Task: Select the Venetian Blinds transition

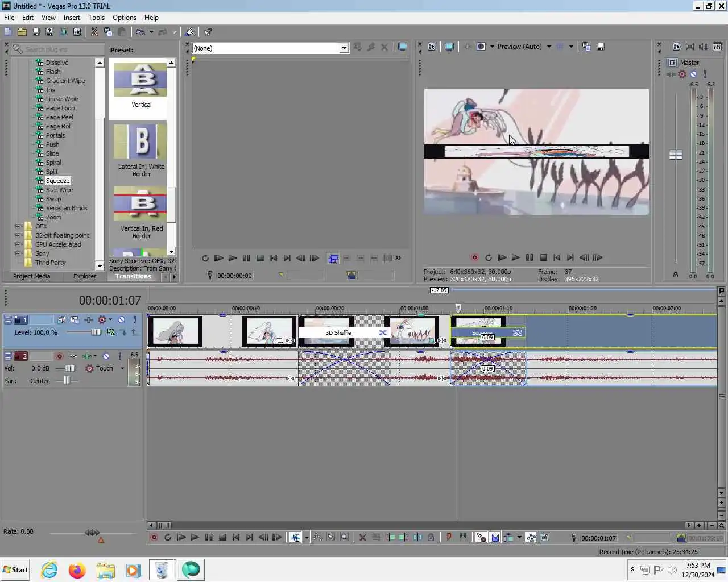Action: [67, 208]
